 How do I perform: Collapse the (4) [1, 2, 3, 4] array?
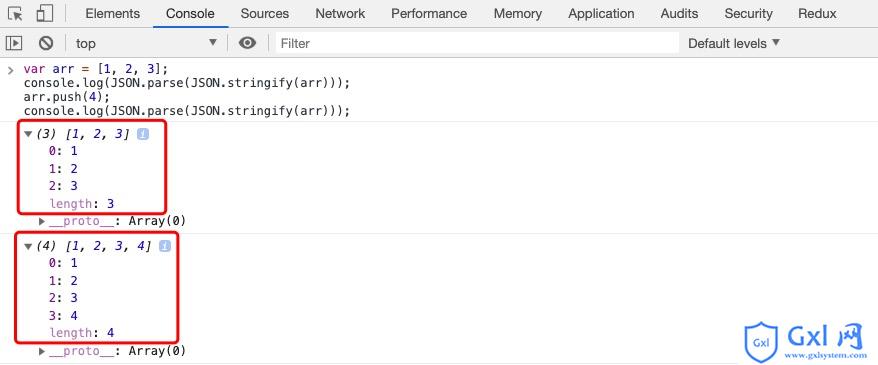(x=29, y=246)
